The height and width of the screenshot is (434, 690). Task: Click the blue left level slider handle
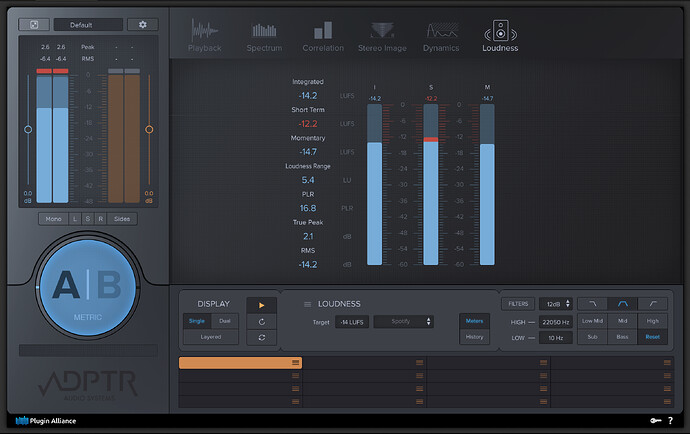(28, 129)
